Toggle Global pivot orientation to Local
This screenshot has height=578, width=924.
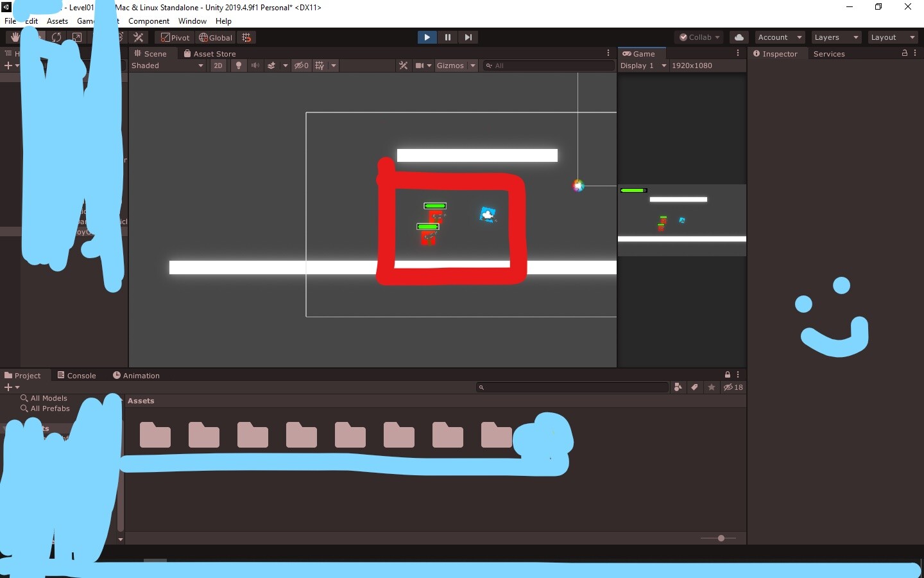point(216,37)
